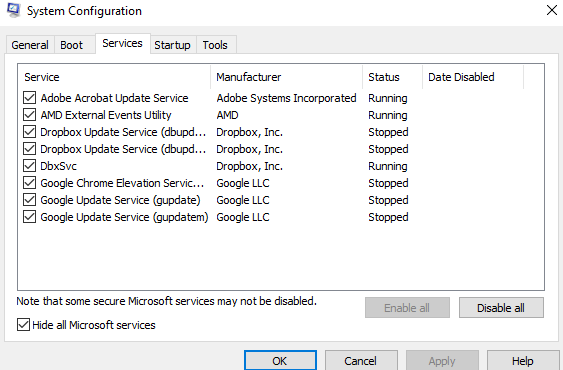Click the Help button
563x370 pixels.
point(523,361)
